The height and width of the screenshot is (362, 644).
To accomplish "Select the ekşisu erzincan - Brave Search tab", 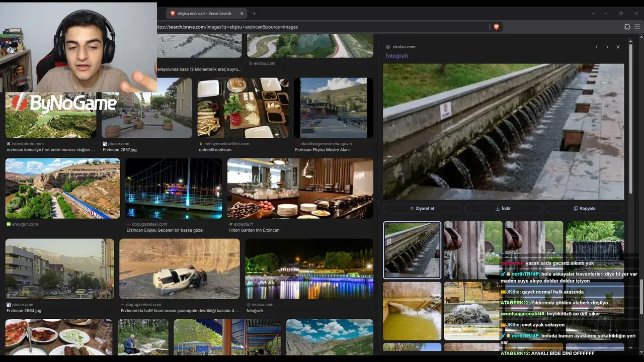I will 206,14.
